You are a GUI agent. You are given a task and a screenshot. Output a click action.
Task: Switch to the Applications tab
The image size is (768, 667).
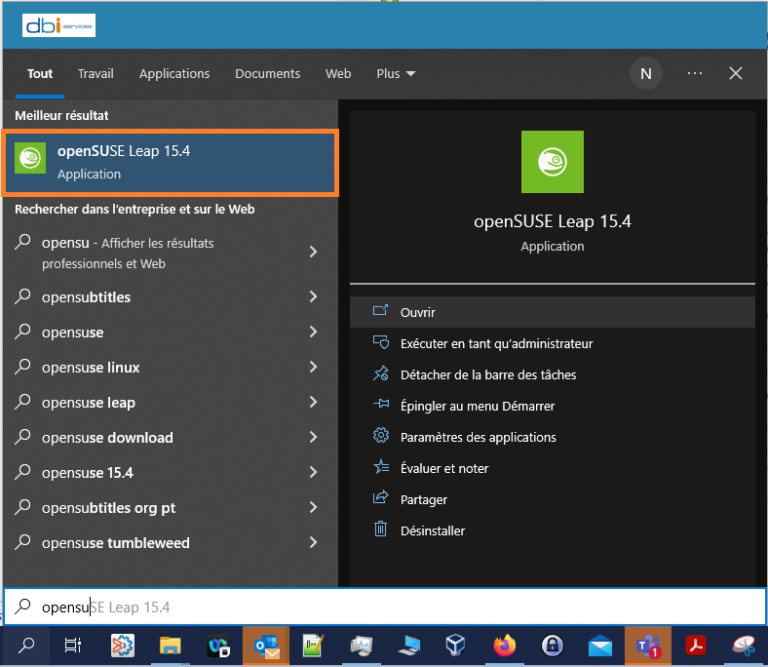coord(174,73)
